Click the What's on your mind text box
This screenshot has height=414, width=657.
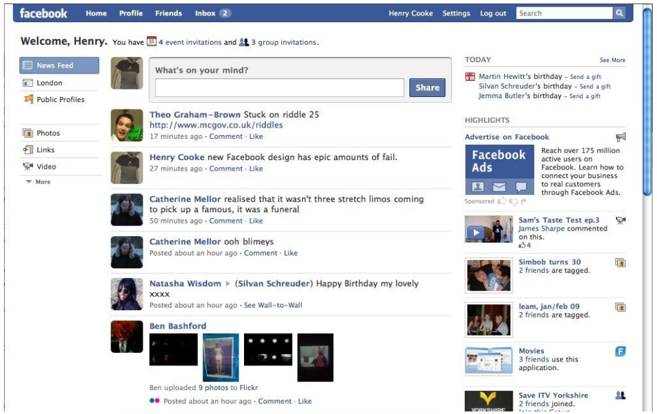click(x=279, y=88)
